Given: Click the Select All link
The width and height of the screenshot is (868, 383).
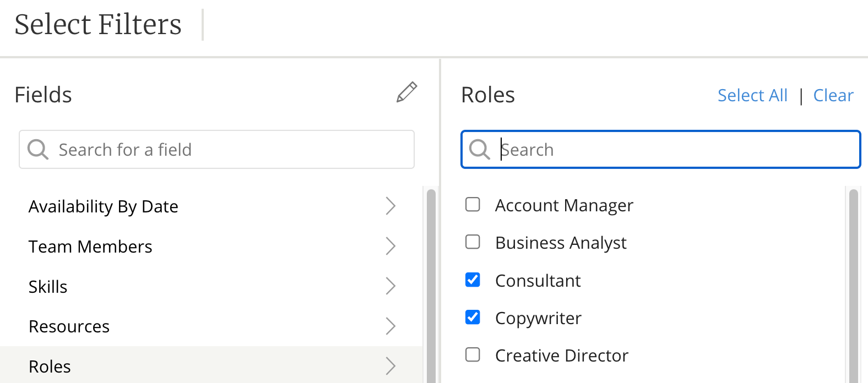Looking at the screenshot, I should pos(752,95).
